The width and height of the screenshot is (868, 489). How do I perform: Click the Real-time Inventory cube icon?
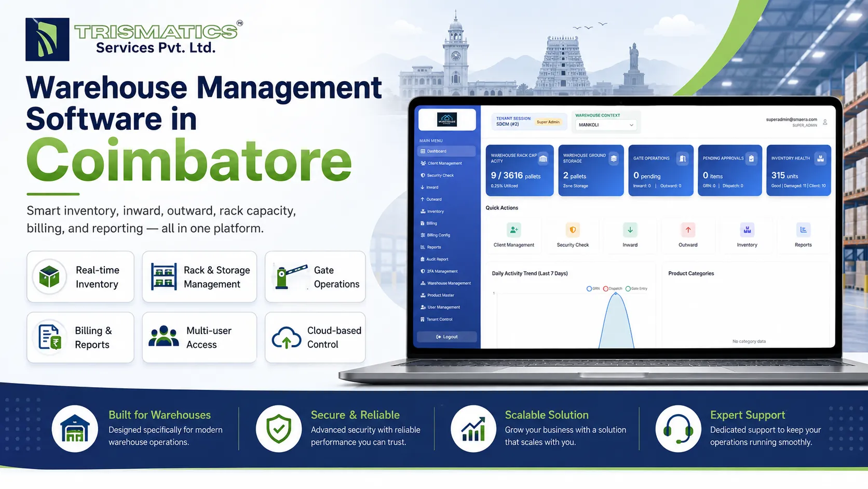tap(49, 276)
